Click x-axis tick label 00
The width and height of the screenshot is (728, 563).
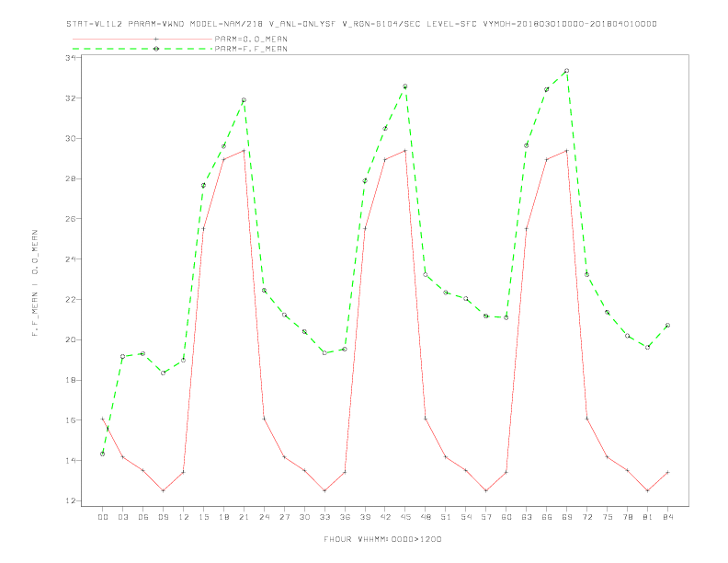point(103,517)
